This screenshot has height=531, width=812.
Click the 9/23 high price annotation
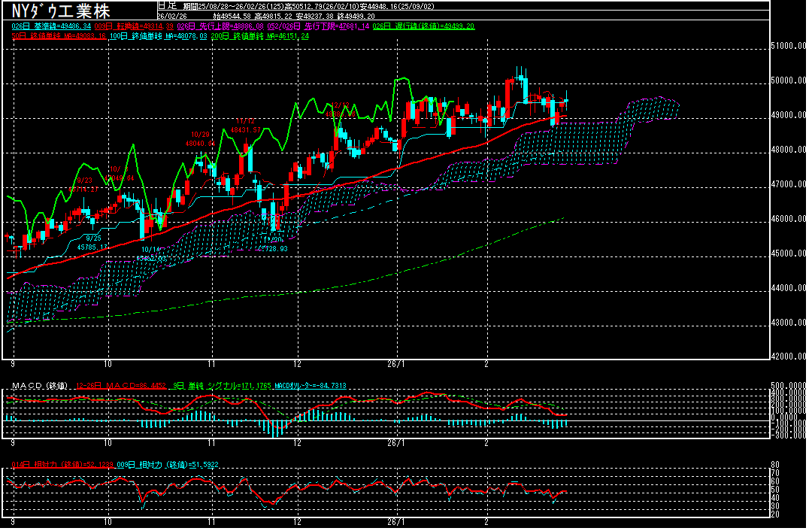click(x=84, y=184)
